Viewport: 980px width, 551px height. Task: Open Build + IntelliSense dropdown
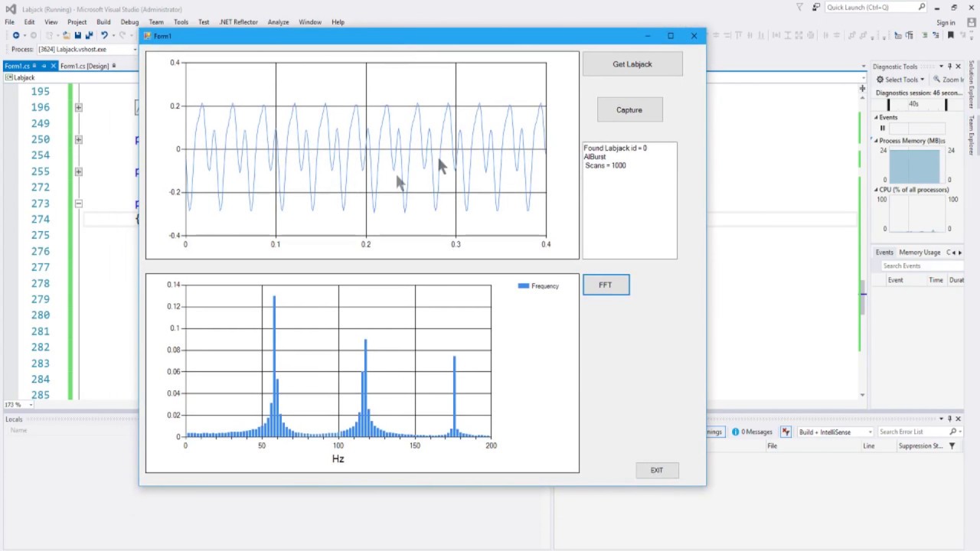click(835, 432)
